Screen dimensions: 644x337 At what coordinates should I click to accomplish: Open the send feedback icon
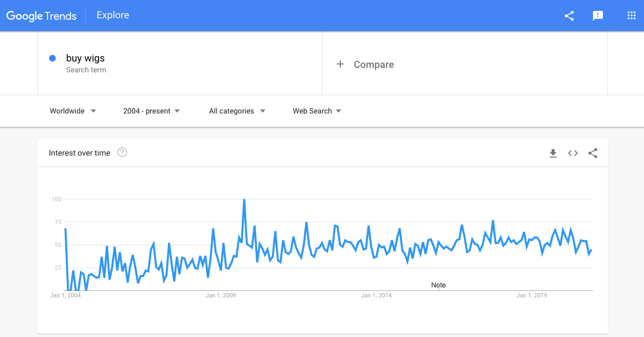tap(598, 16)
